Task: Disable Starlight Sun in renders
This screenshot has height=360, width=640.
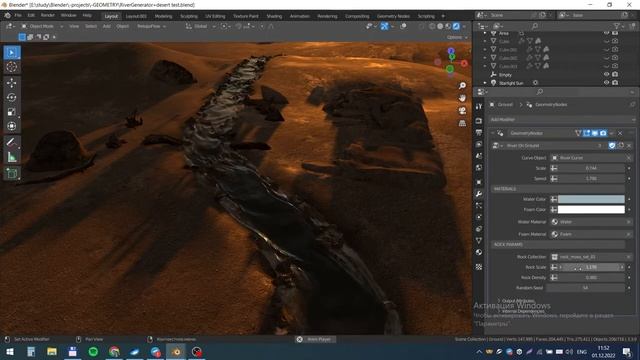Action: [x=615, y=82]
